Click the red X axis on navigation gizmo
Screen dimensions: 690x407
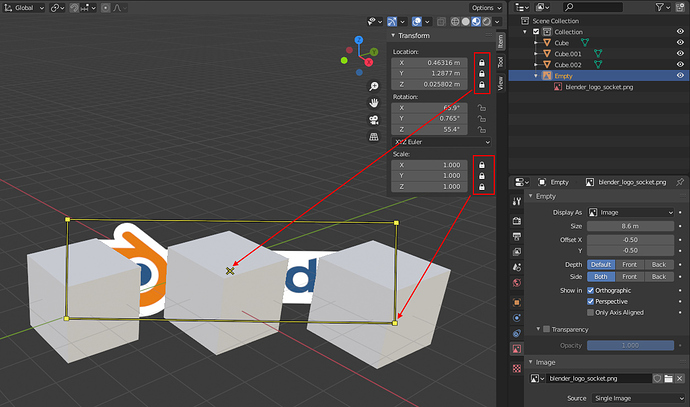point(369,62)
